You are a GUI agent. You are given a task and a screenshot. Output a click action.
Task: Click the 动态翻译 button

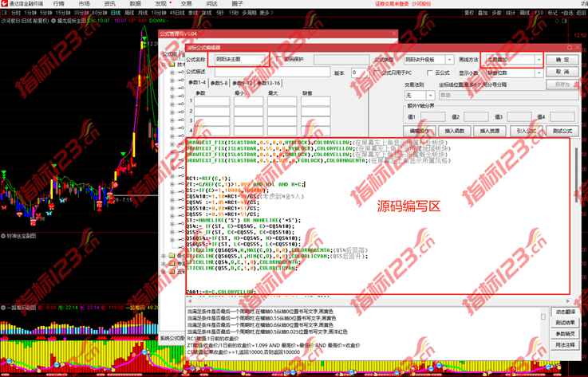click(564, 312)
